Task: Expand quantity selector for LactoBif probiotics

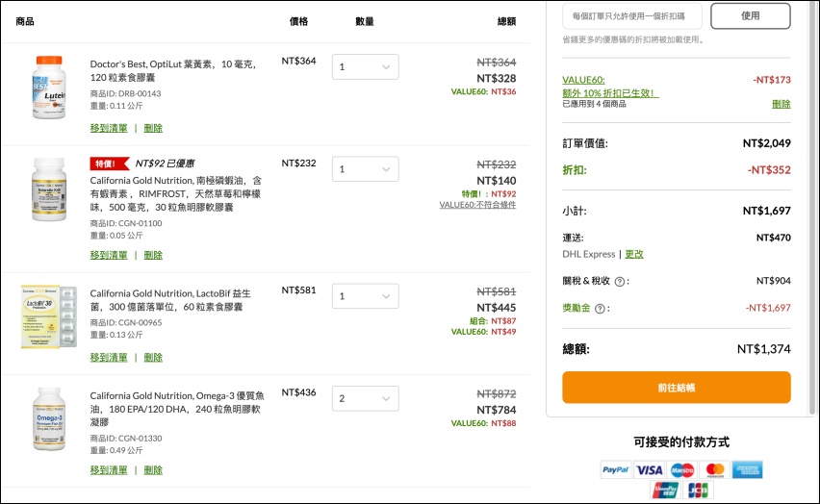Action: pos(365,296)
